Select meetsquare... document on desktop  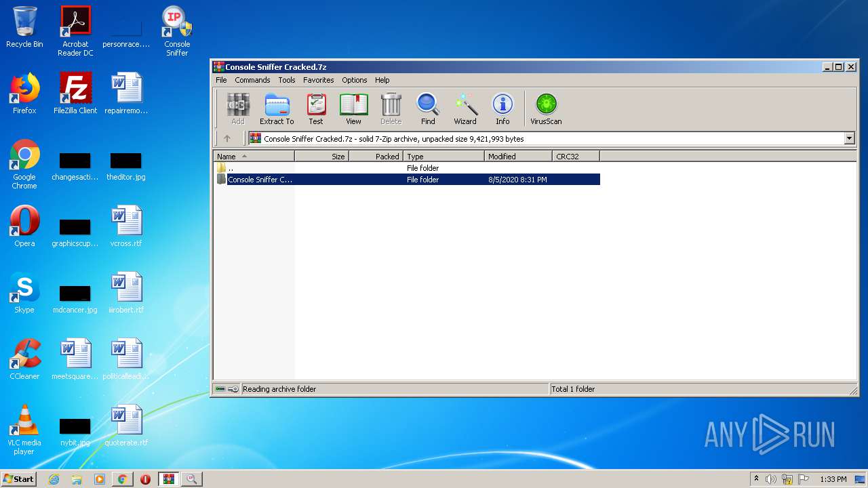coord(75,359)
